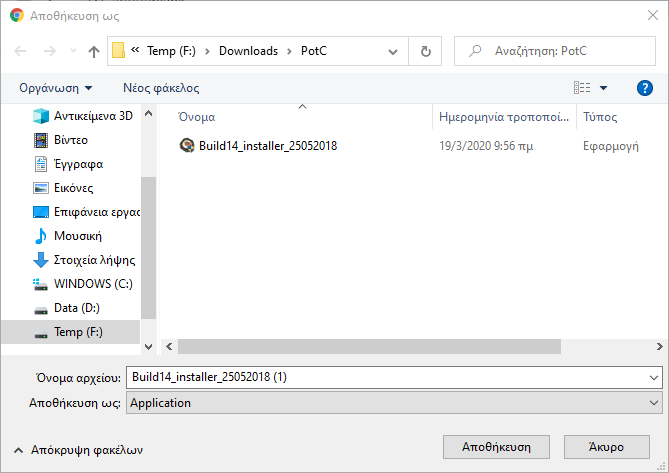669x473 pixels.
Task: Open the recent locations dropdown arrow
Action: 73,51
